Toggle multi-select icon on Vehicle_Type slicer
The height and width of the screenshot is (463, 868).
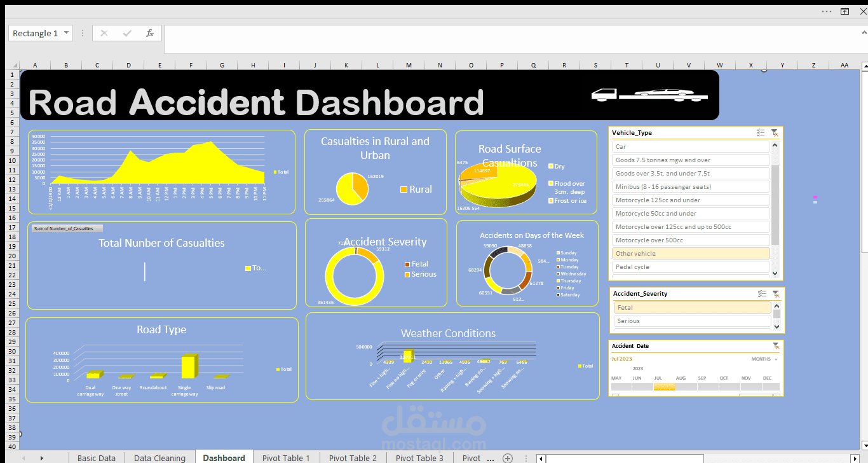point(761,133)
